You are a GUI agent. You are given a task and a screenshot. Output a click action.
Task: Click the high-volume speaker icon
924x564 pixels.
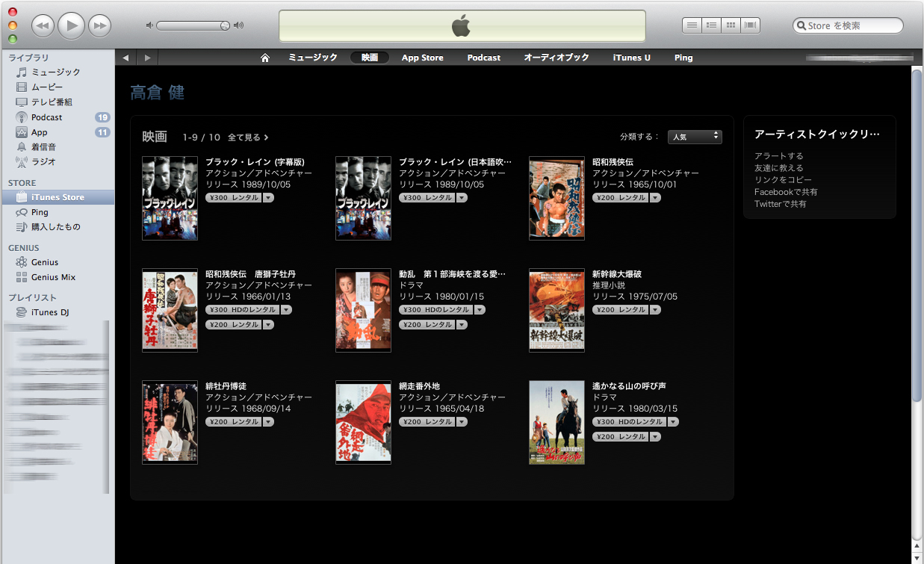pos(238,25)
